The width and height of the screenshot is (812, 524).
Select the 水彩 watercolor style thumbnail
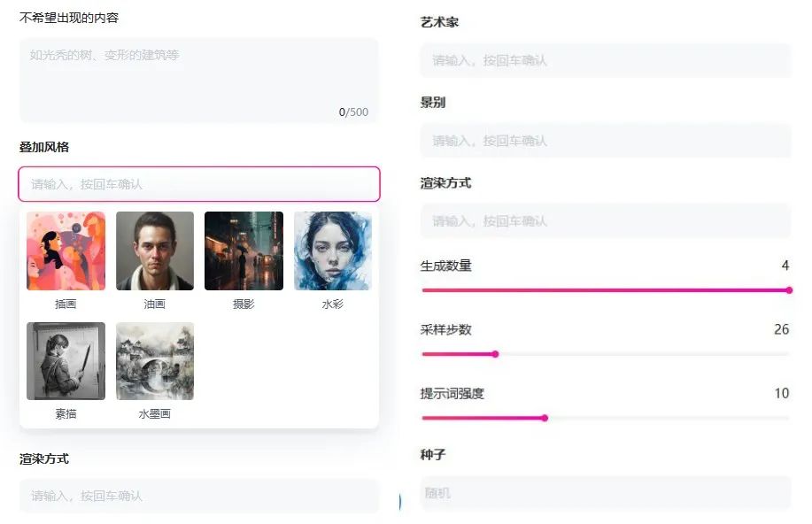(x=333, y=250)
